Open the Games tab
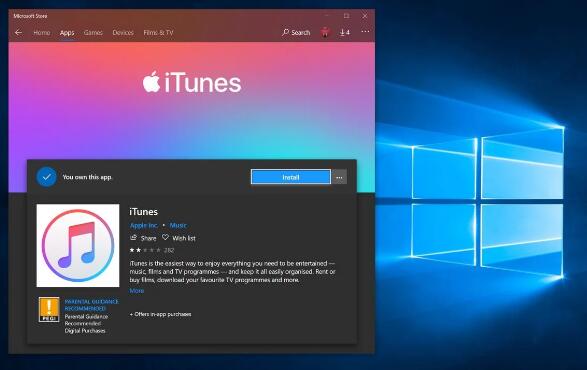Image resolution: width=587 pixels, height=370 pixels. pos(93,33)
